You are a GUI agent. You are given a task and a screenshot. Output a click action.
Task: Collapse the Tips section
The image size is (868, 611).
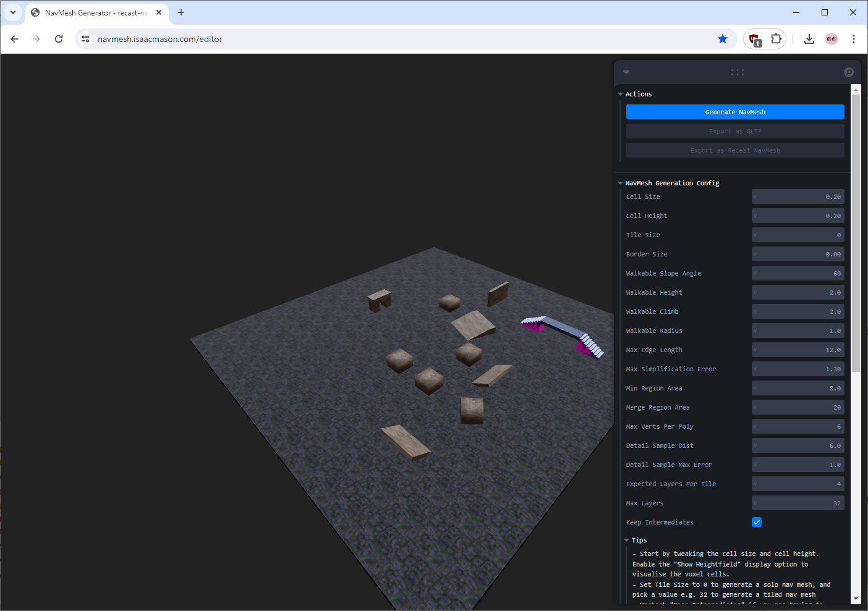(627, 540)
